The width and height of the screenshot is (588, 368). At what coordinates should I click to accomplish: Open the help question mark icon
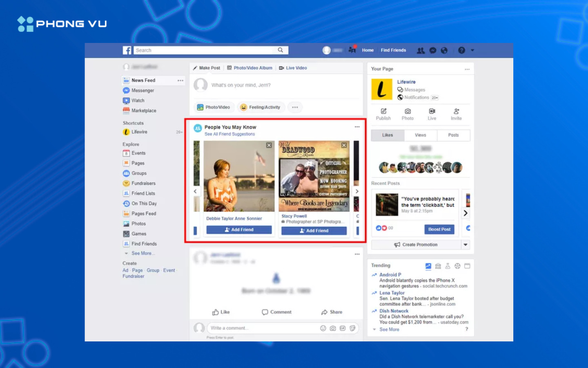point(461,50)
